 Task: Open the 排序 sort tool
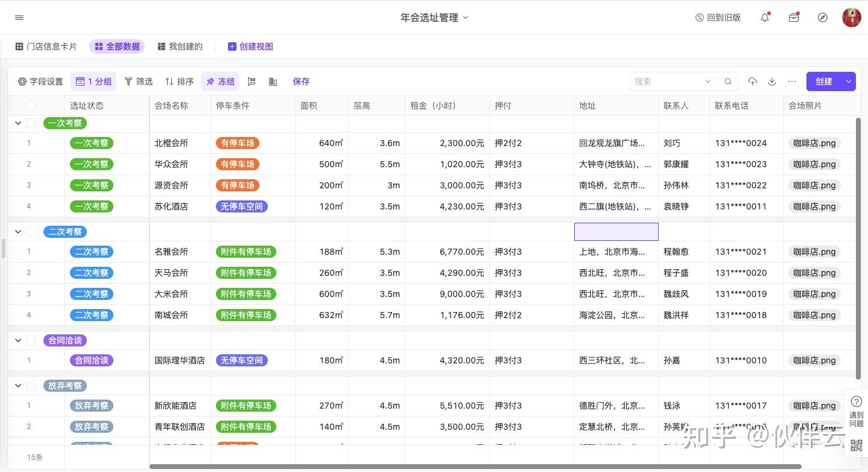(x=179, y=81)
